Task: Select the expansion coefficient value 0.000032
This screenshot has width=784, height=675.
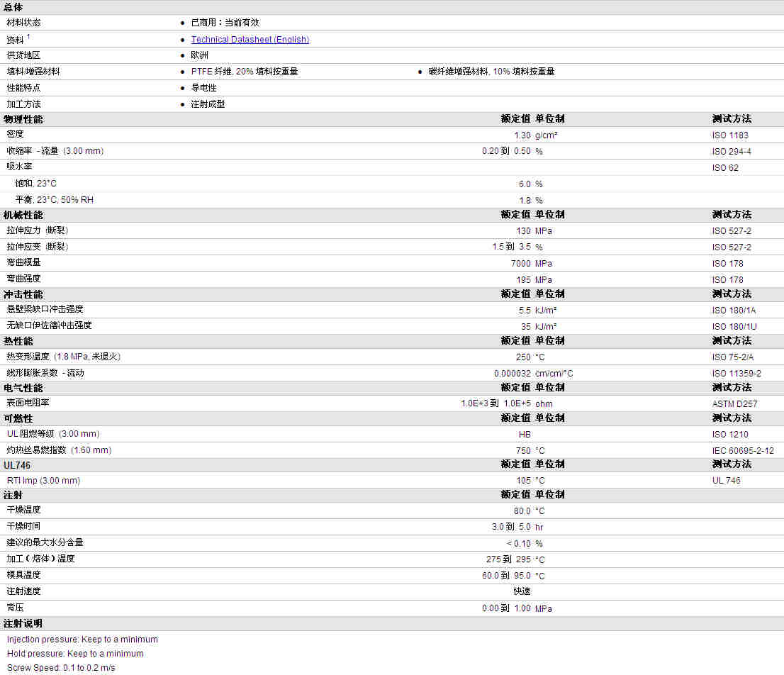Action: (x=512, y=374)
